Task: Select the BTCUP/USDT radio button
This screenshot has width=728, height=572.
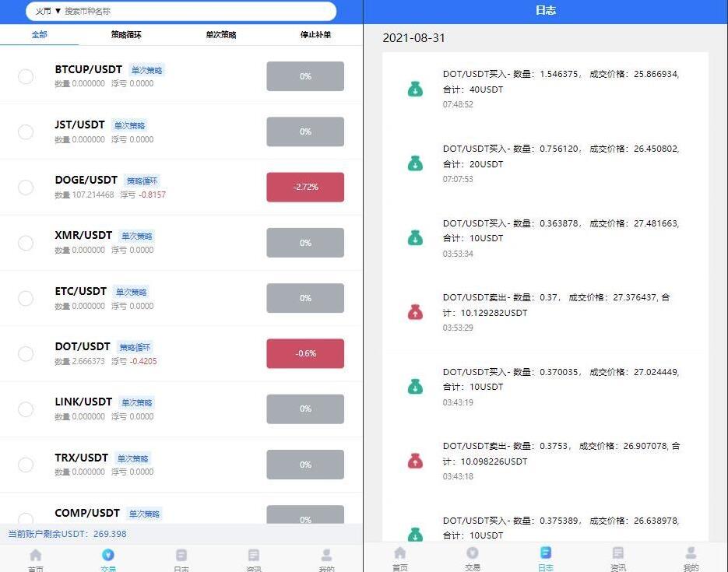Action: click(x=26, y=76)
